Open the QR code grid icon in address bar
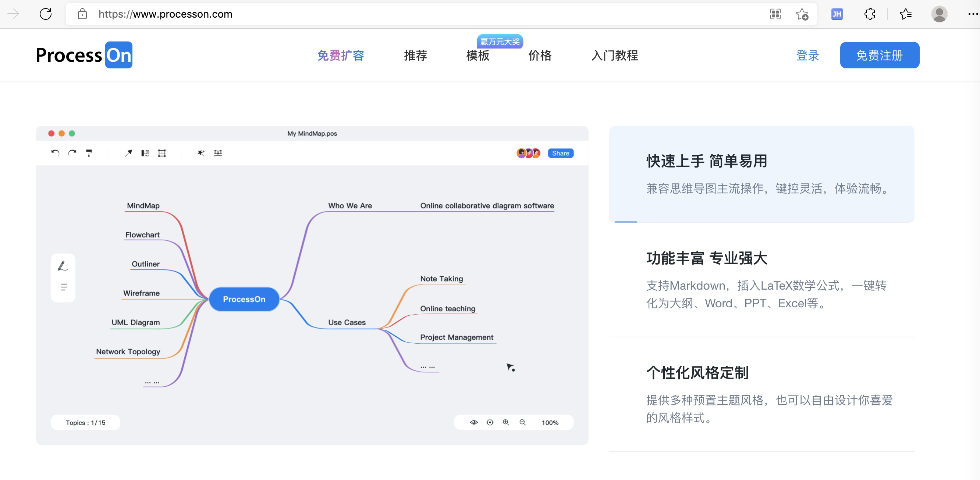 [775, 14]
